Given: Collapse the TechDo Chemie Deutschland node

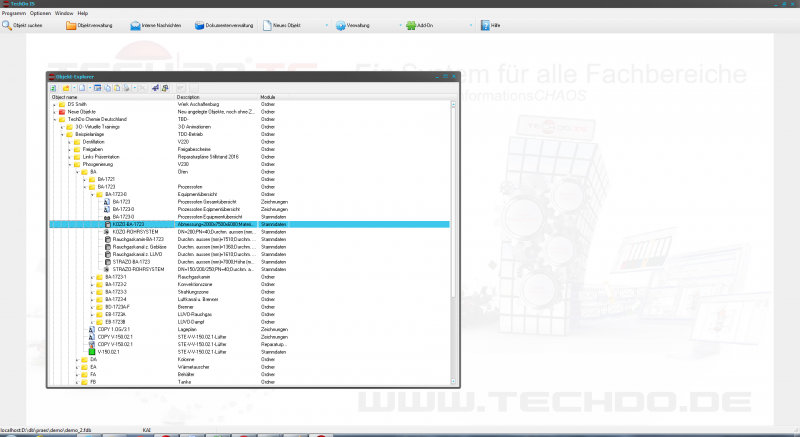Looking at the screenshot, I should click(x=55, y=119).
